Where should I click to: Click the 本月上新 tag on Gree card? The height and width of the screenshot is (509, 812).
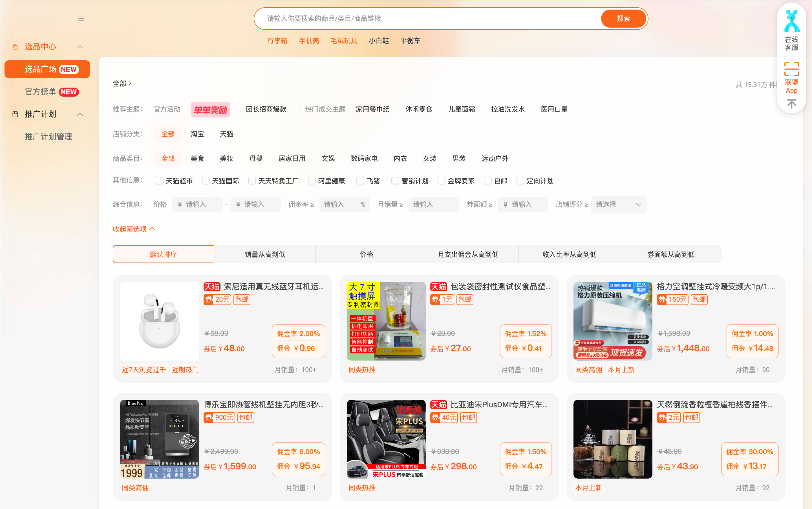point(621,370)
